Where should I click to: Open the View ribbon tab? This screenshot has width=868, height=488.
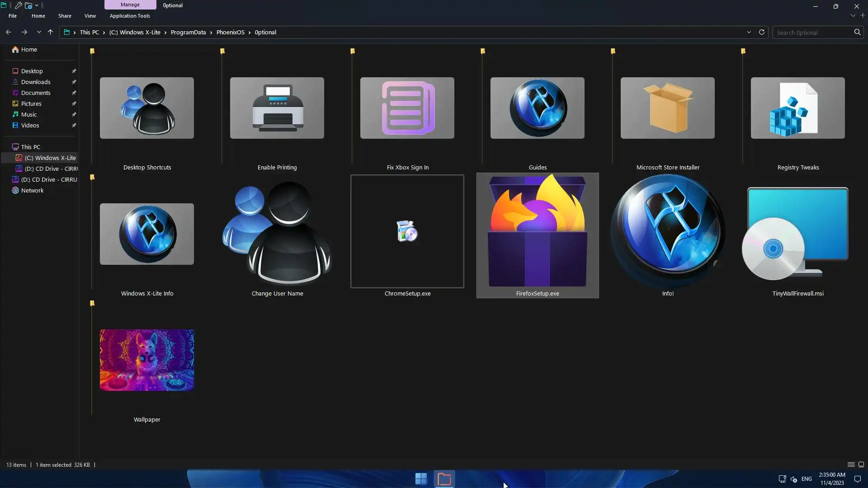pos(90,16)
